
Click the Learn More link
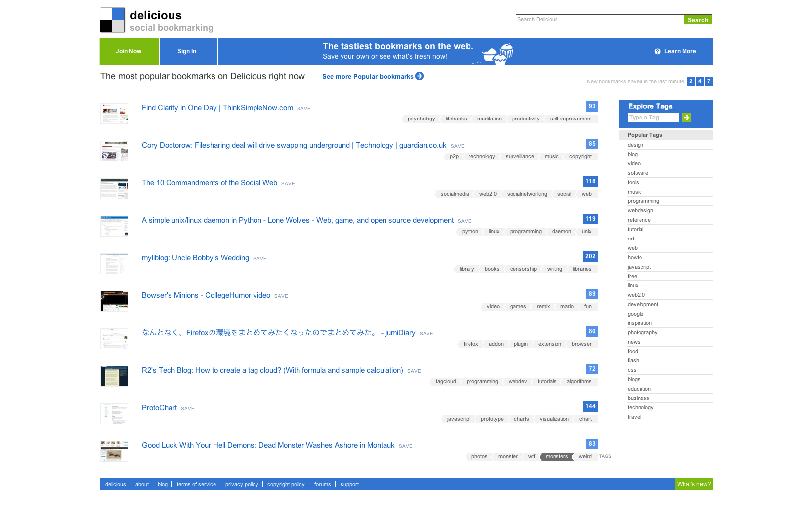680,51
